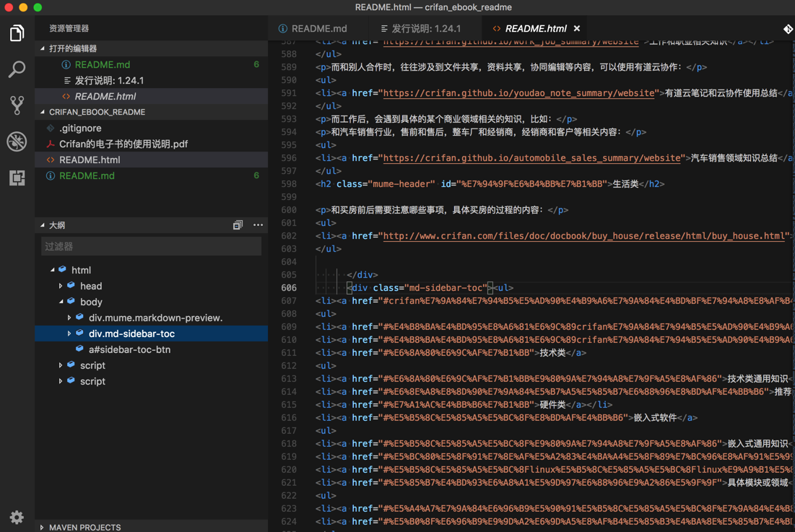Expand the head node in outline
Screen dimensions: 795x532
(61, 286)
